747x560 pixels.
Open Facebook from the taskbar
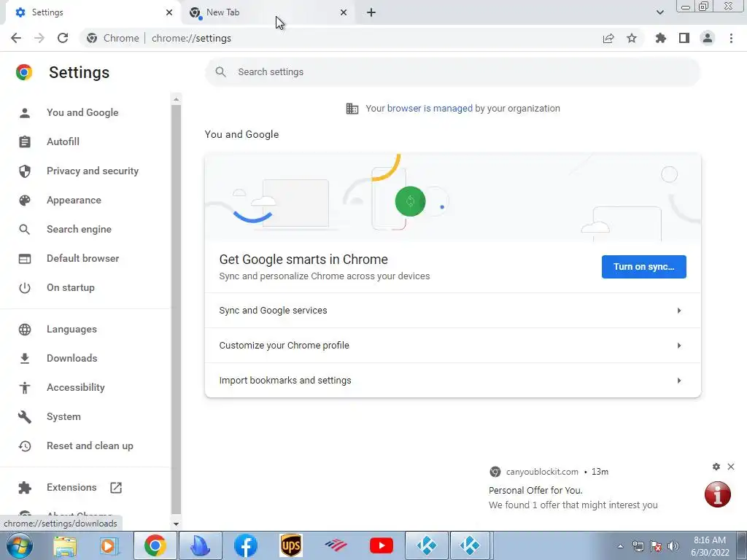246,545
